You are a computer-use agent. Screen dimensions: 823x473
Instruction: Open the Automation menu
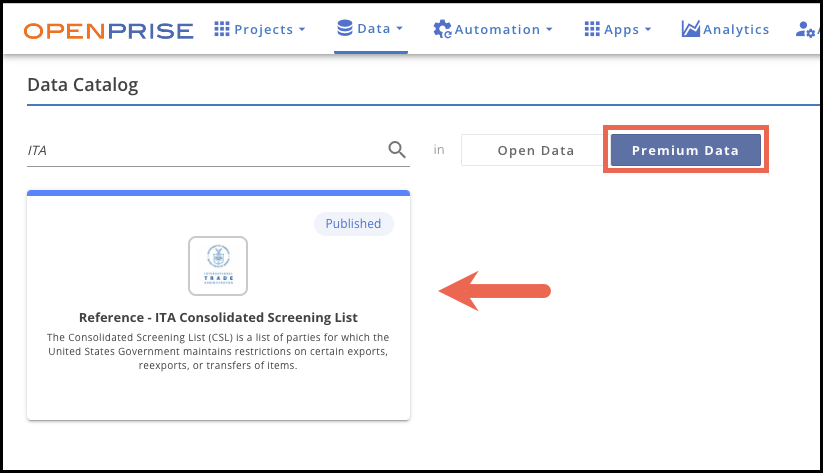click(493, 29)
